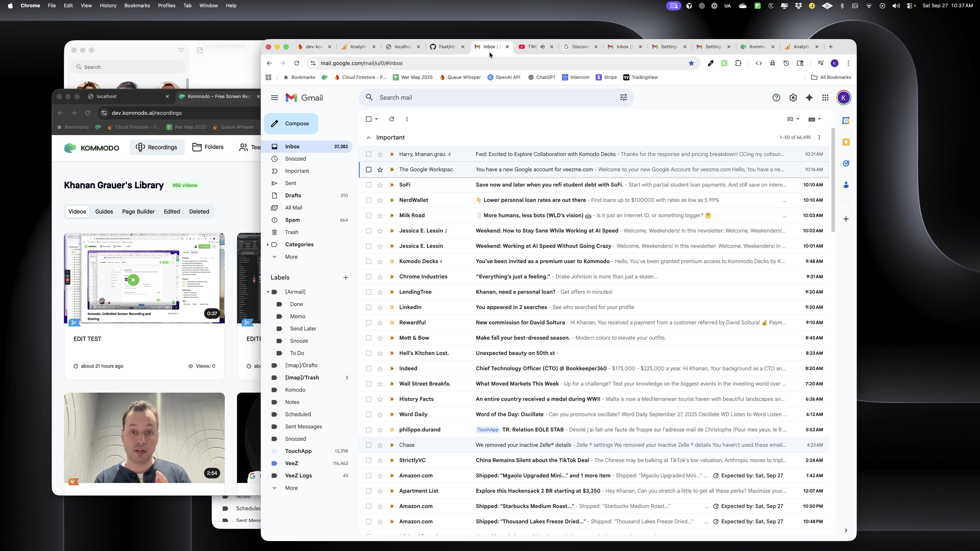This screenshot has height=551, width=980.
Task: Search mail input field
Action: [496, 98]
